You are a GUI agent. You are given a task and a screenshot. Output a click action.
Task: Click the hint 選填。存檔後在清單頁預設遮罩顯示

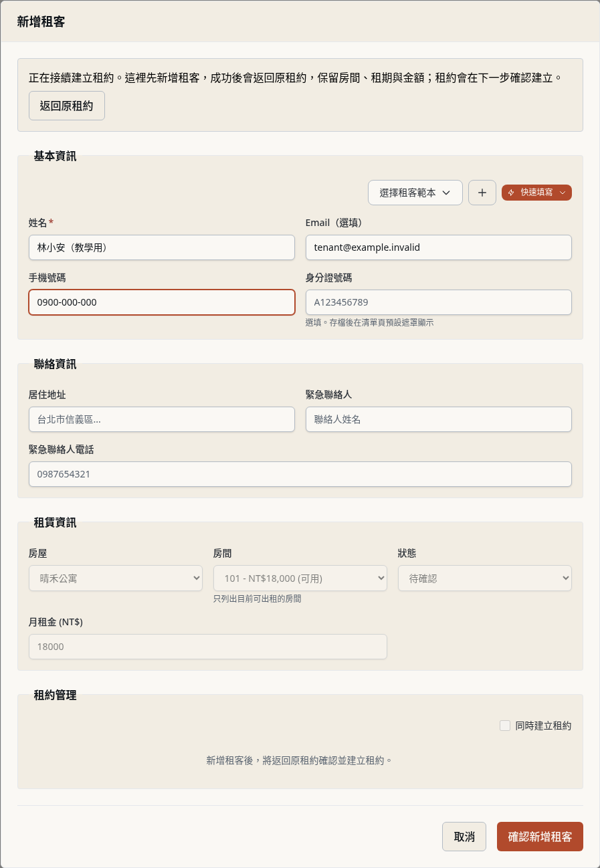point(370,322)
